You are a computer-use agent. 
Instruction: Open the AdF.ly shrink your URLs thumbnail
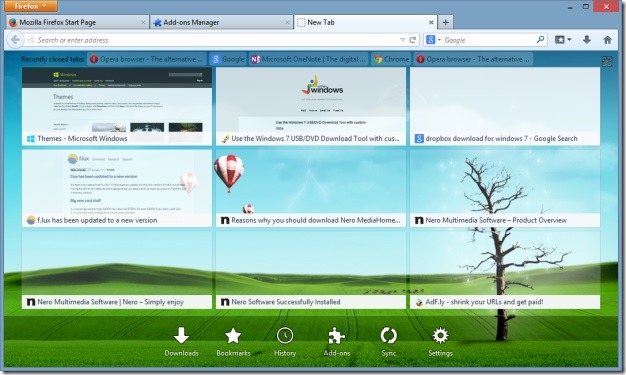click(x=505, y=270)
